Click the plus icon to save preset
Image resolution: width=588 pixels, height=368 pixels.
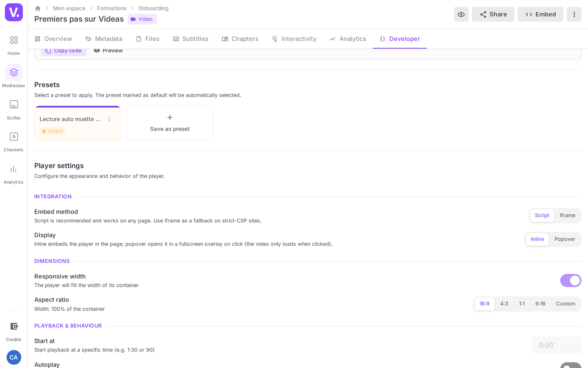coord(170,117)
